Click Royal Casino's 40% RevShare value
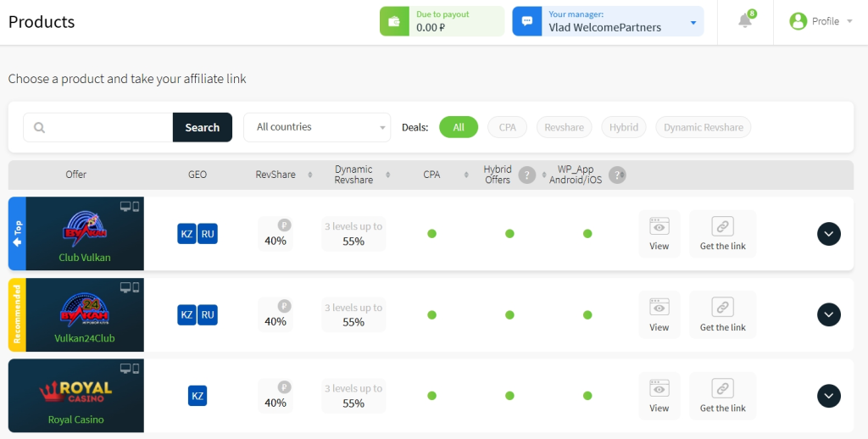The image size is (868, 439). 275,403
